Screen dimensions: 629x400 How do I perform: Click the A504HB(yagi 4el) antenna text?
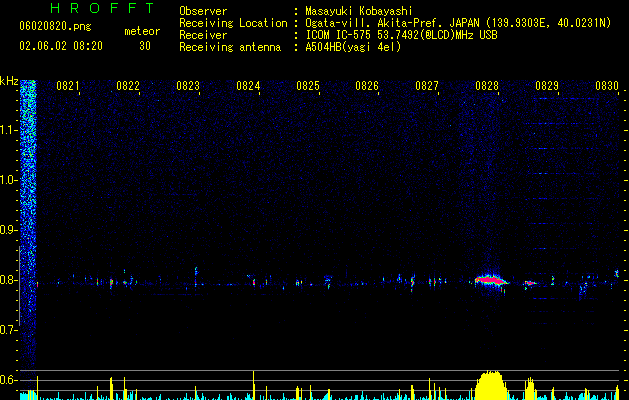353,47
